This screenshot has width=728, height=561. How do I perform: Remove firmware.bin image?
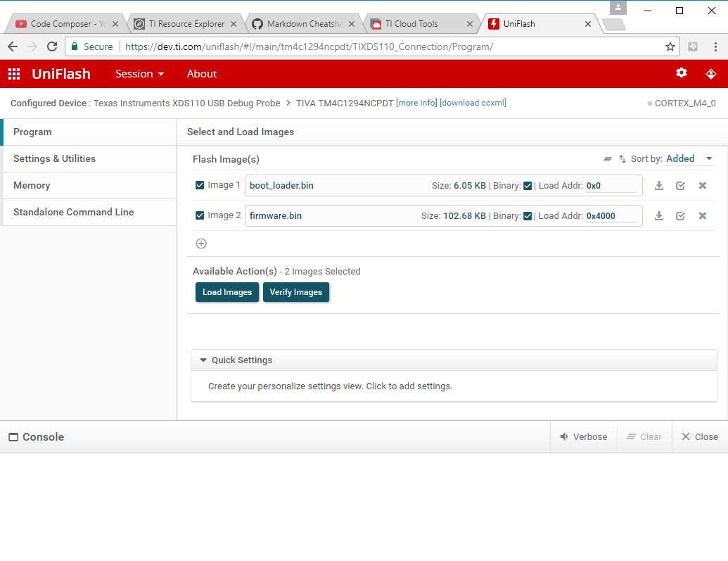point(703,215)
